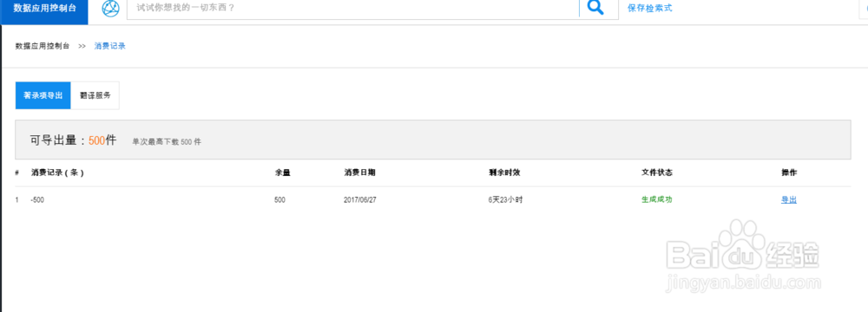Screen dimensions: 868x312
Task: Click the 6天23小时 remaining time cell
Action: coord(505,200)
